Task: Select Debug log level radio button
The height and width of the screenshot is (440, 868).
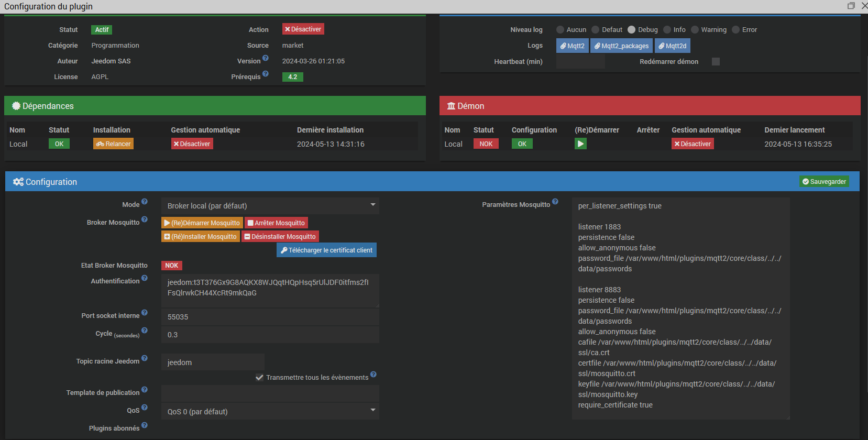Action: 632,30
